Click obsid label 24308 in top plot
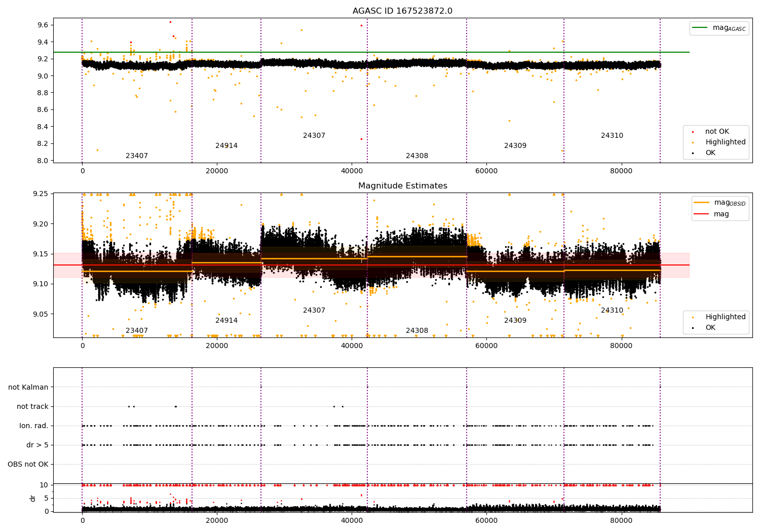760x532 pixels. point(417,156)
